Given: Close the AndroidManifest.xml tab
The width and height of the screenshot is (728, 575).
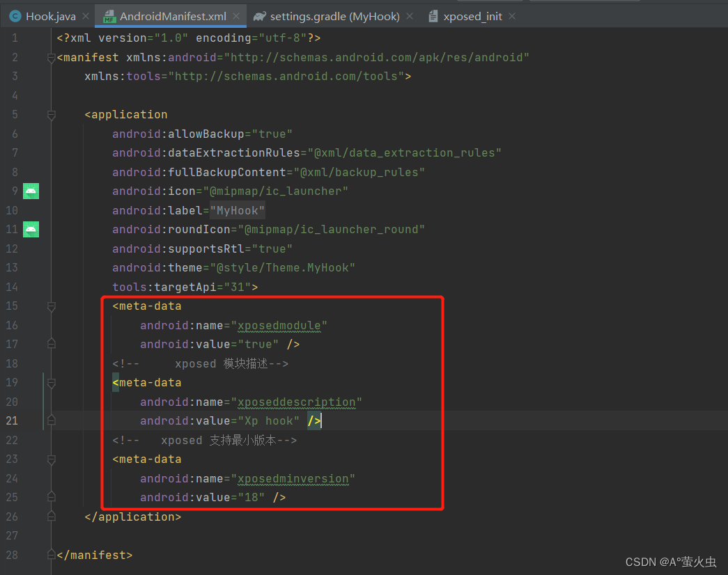Looking at the screenshot, I should (236, 16).
